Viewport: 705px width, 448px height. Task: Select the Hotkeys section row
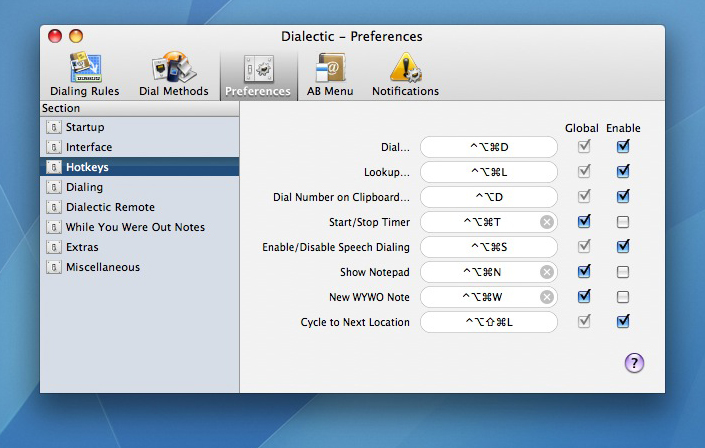[x=139, y=167]
